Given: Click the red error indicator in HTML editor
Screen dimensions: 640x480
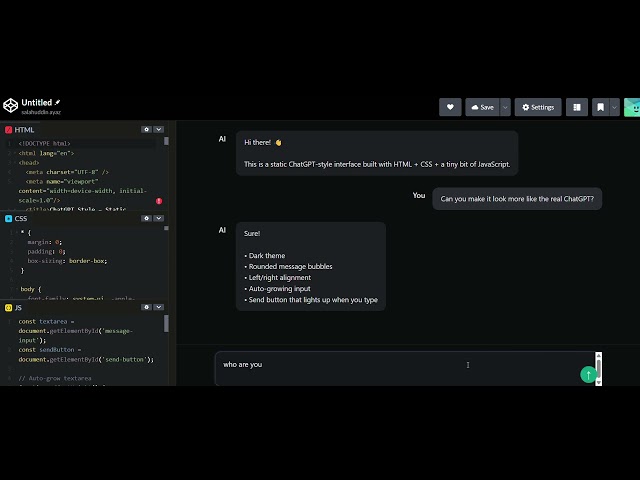Looking at the screenshot, I should (159, 201).
